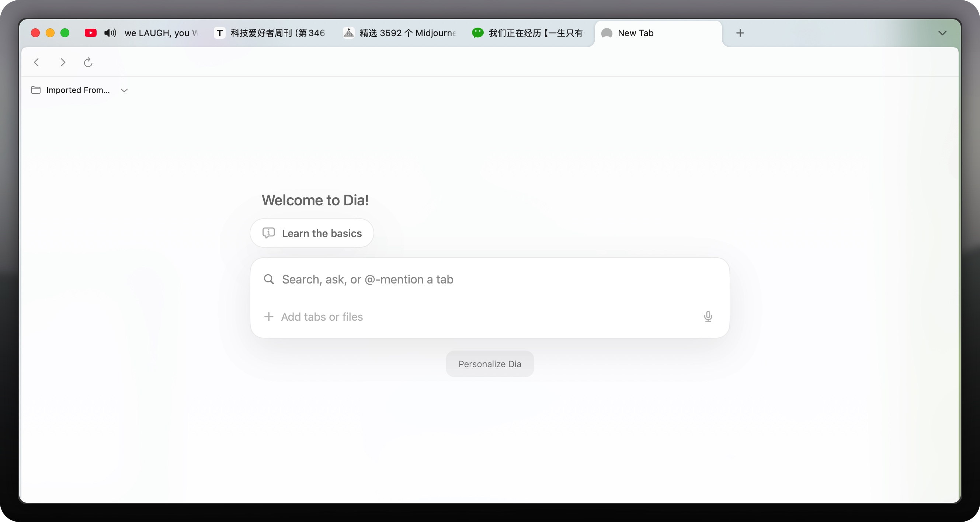The height and width of the screenshot is (522, 980).
Task: Reload the page with refresh icon
Action: [88, 62]
